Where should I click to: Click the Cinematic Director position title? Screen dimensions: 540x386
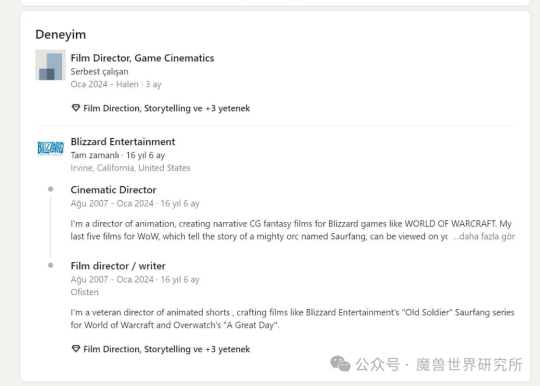(113, 190)
